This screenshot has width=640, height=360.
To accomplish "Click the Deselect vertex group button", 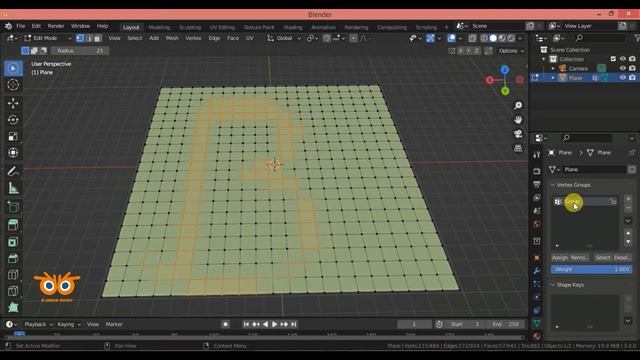I will pos(622,258).
